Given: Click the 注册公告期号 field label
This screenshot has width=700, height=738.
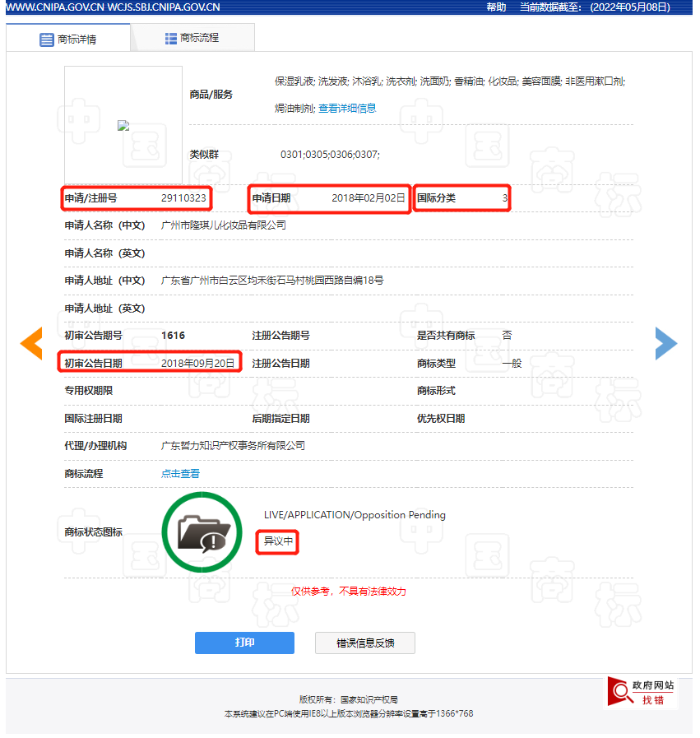Looking at the screenshot, I should click(x=280, y=336).
